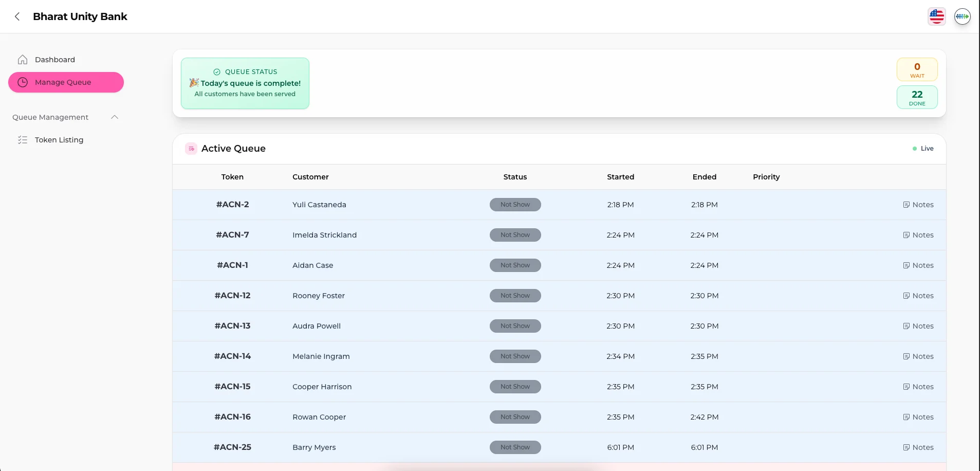Click the 0 Wait counter card
This screenshot has width=980, height=471.
917,69
